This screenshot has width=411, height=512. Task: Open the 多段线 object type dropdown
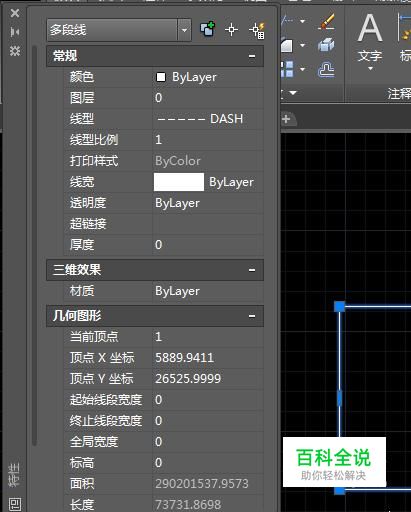coord(184,30)
